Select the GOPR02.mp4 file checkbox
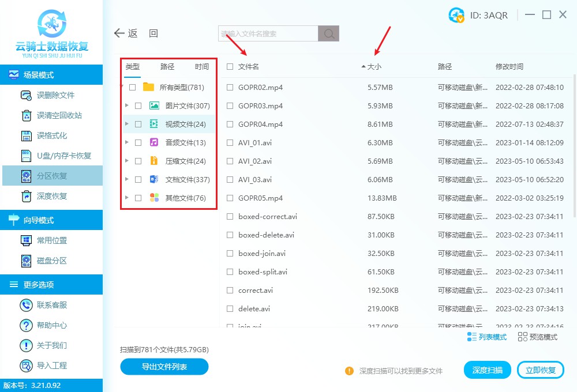577x392 pixels. point(230,87)
